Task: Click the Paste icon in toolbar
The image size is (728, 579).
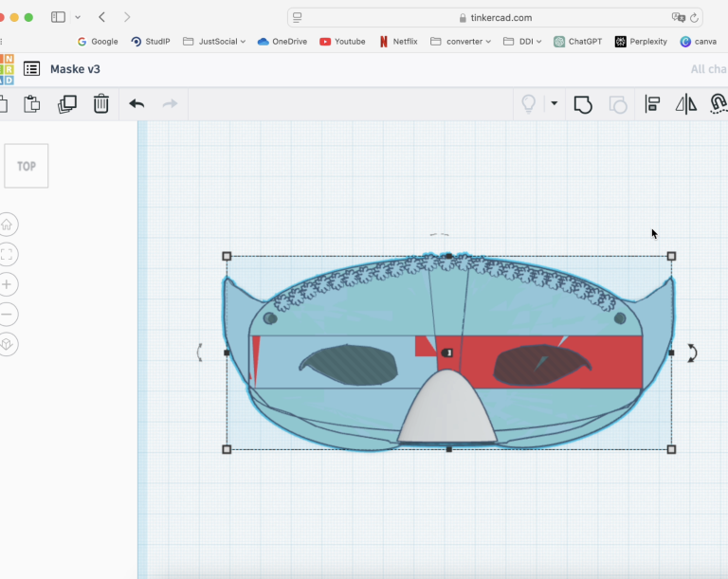Action: coord(32,104)
